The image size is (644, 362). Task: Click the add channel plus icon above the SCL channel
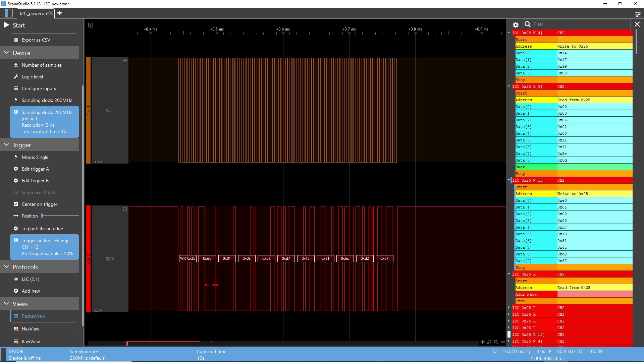click(x=91, y=25)
